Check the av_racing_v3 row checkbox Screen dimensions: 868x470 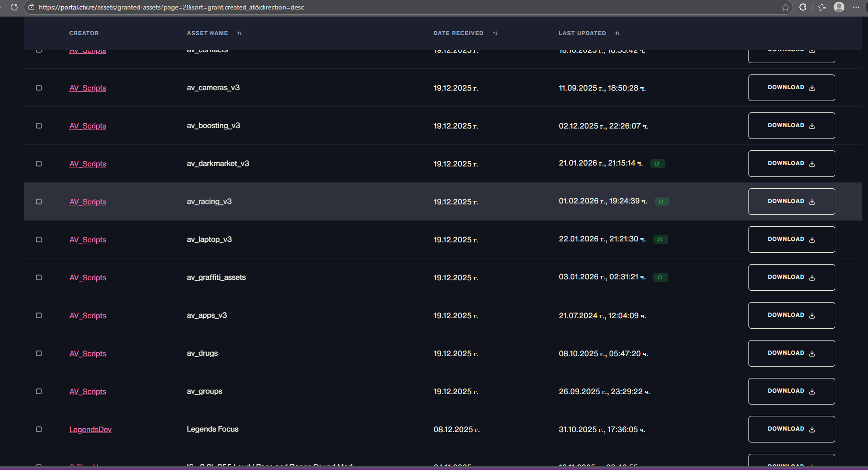pyautogui.click(x=39, y=202)
